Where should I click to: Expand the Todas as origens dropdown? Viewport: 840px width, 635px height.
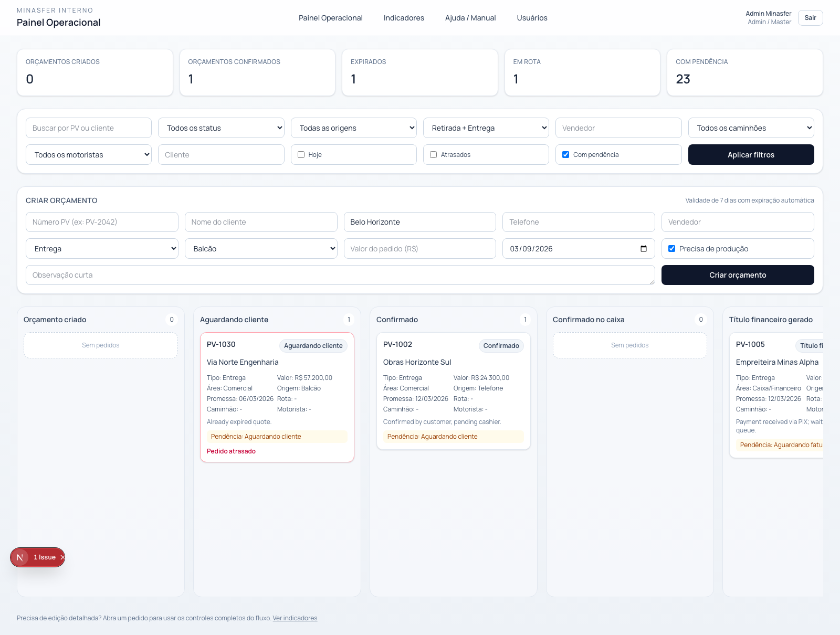(353, 128)
